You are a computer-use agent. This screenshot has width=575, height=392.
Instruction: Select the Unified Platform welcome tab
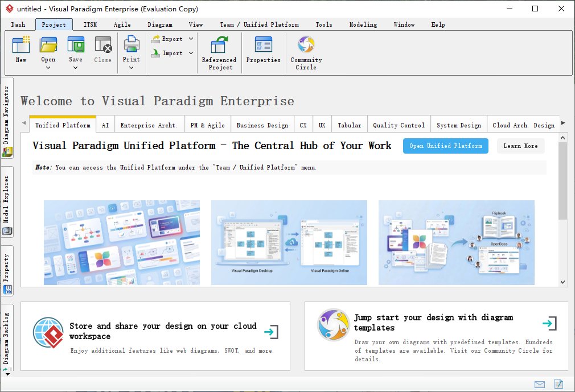tap(63, 125)
